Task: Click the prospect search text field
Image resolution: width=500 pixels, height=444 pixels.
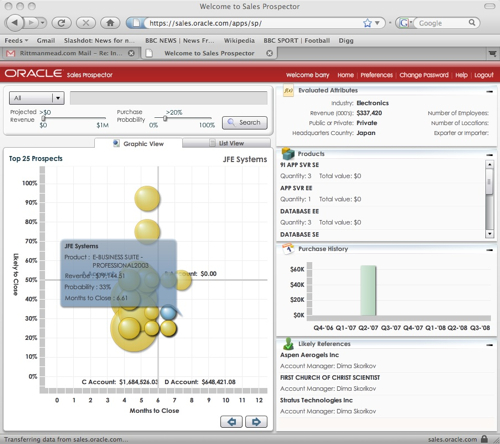Action: click(168, 98)
